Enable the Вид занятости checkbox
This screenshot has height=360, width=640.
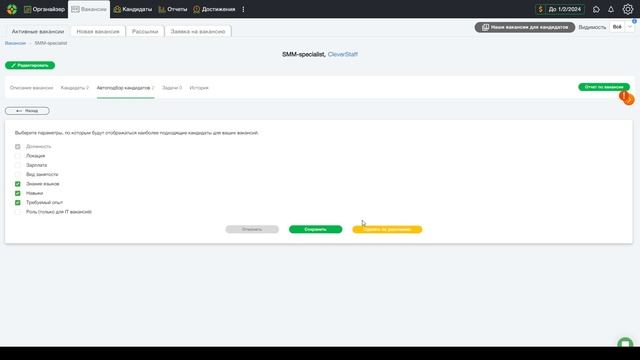(18, 174)
